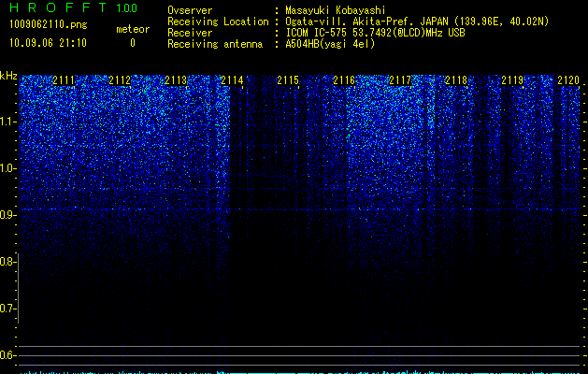Click the 2119 time marker

tap(512, 80)
